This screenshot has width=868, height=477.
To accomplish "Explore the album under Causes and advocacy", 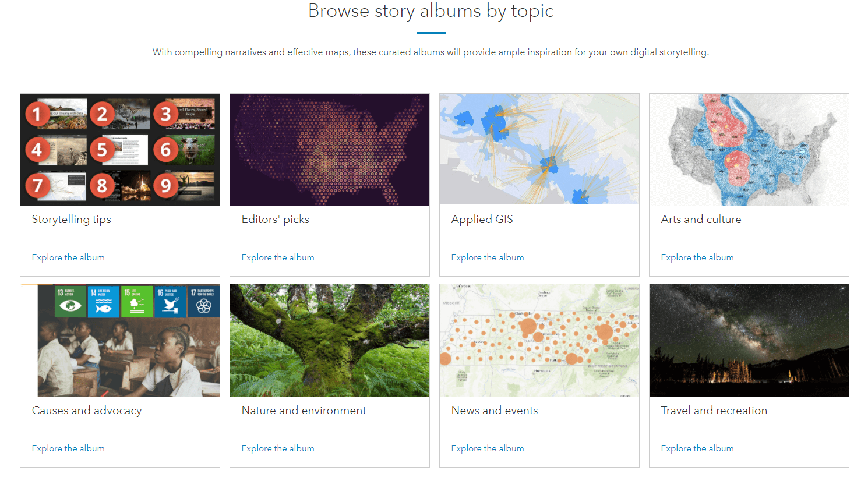I will 68,448.
